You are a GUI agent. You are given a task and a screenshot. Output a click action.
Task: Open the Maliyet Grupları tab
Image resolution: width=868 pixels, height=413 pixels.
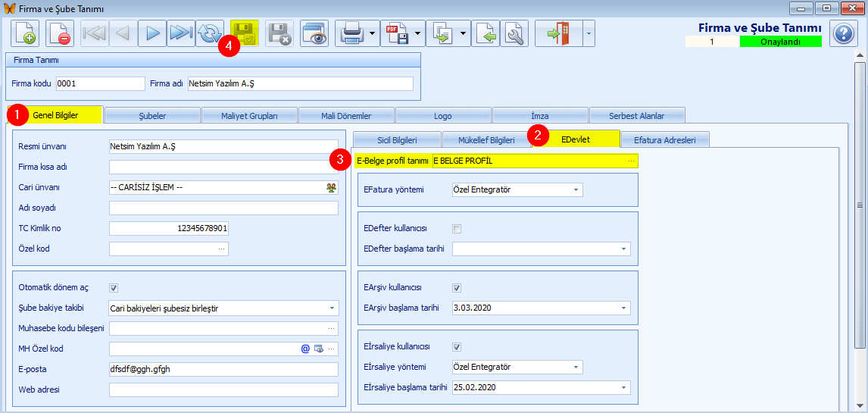coord(249,116)
